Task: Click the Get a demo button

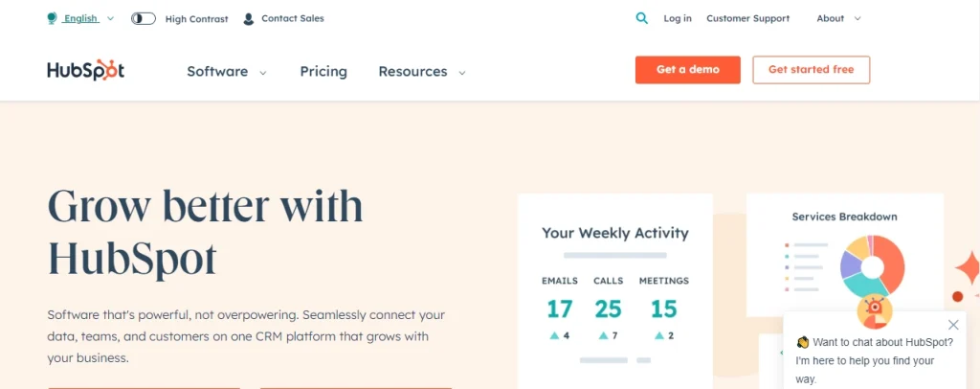Action: [687, 70]
